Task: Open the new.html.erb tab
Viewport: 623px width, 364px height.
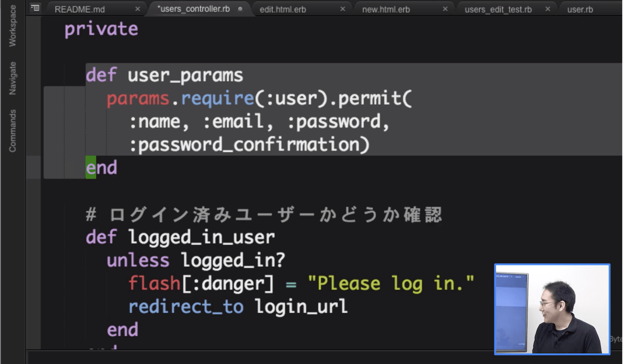Action: pyautogui.click(x=386, y=9)
